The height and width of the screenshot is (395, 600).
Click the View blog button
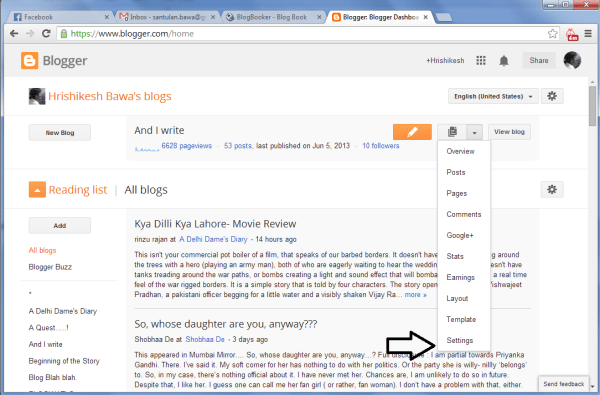[509, 132]
